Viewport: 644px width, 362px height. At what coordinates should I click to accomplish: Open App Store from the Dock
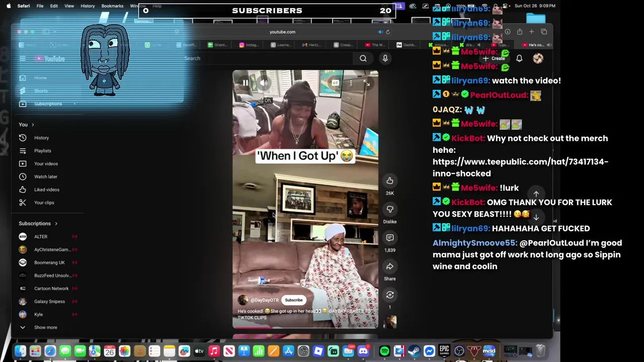288,351
